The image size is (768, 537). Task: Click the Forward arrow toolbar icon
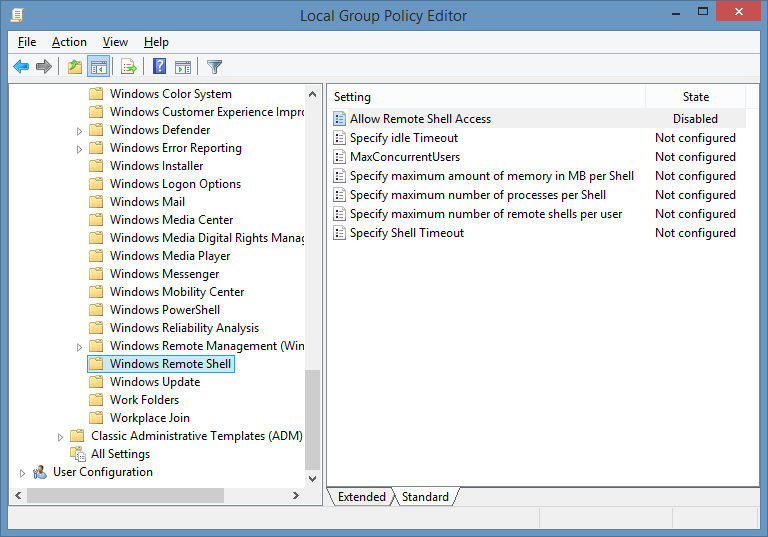pos(44,66)
